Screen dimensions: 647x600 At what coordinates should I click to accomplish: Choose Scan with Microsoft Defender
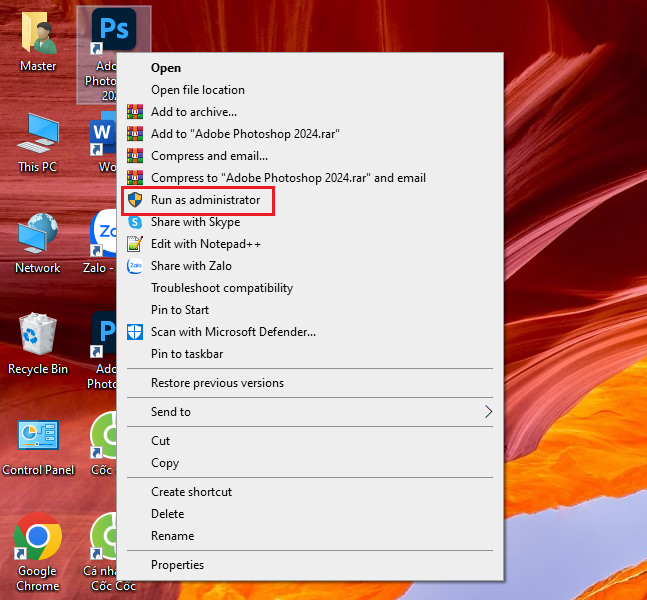click(233, 332)
